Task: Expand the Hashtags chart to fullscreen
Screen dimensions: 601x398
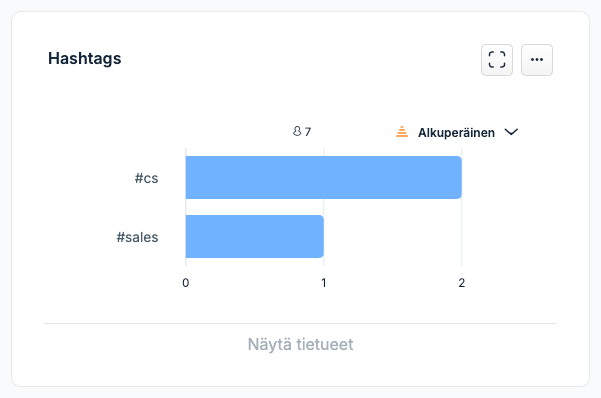Action: pyautogui.click(x=497, y=60)
